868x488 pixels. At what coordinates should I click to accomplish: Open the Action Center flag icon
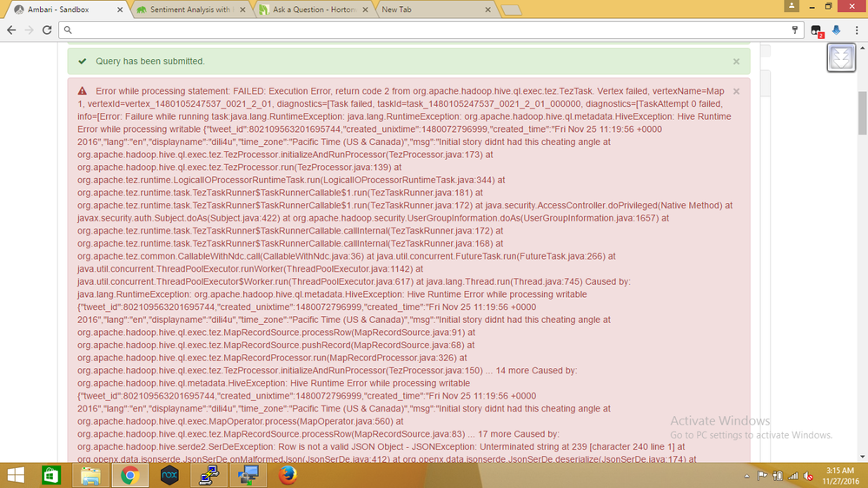(762, 476)
